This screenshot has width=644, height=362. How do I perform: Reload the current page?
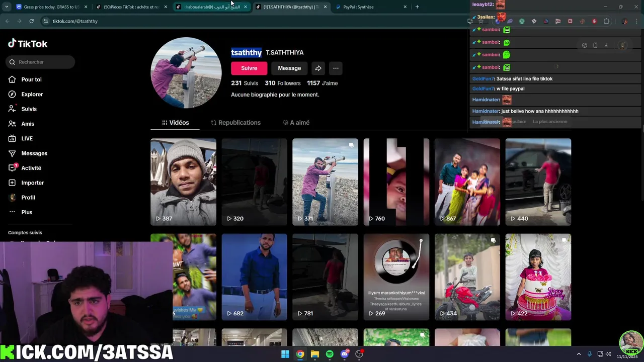click(x=31, y=21)
